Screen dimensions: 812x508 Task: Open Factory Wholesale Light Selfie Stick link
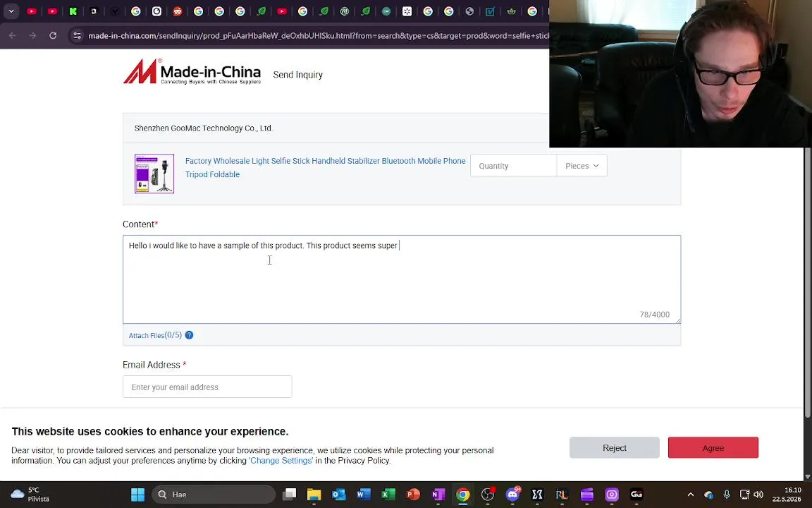(325, 167)
